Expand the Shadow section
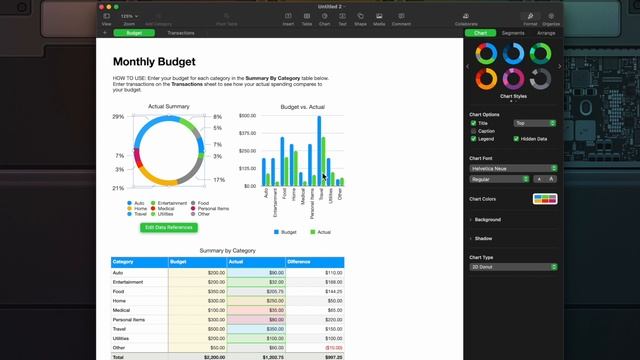The width and height of the screenshot is (640, 360). 483,238
